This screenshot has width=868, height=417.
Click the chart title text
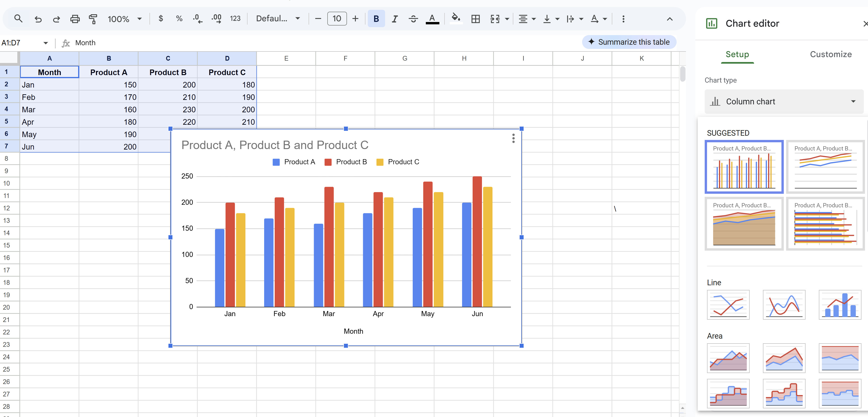(x=275, y=145)
